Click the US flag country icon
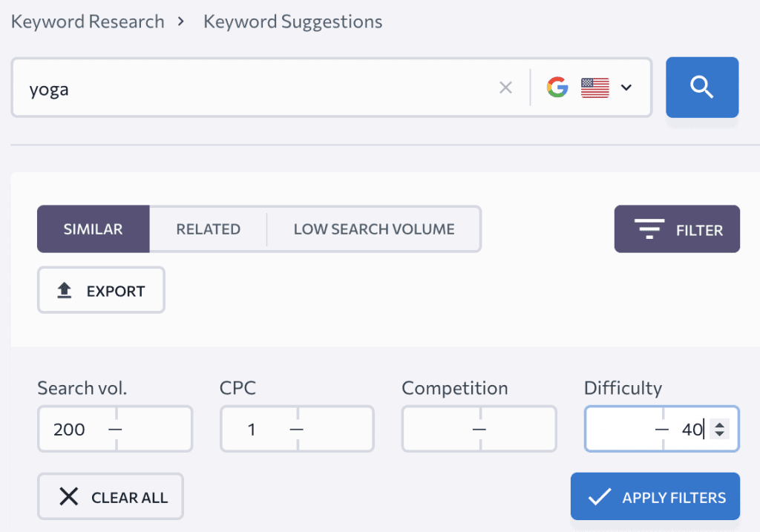 (594, 87)
